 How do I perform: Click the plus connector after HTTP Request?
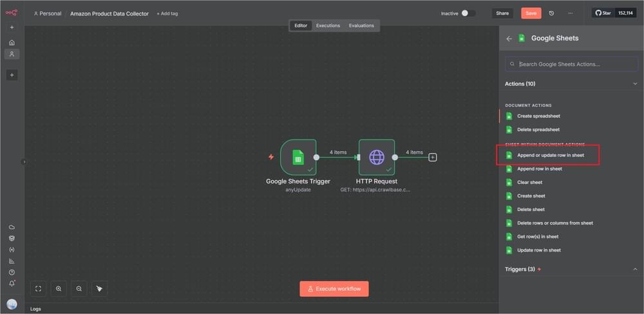[x=433, y=157]
